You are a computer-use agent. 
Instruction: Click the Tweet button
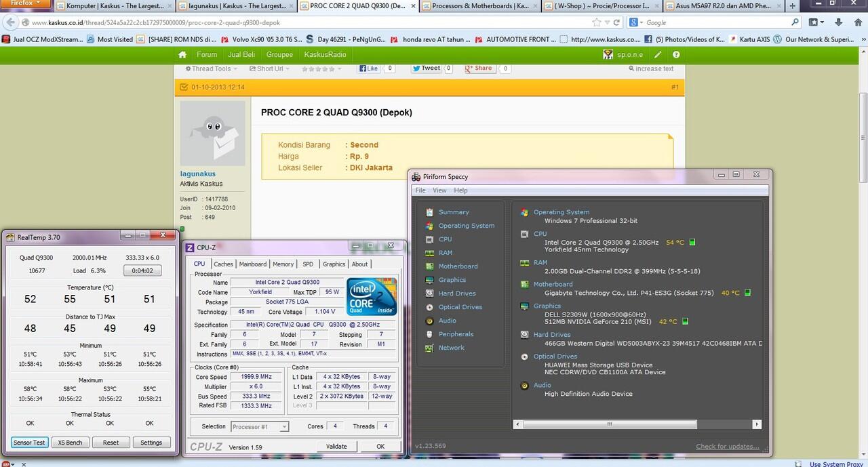click(426, 68)
